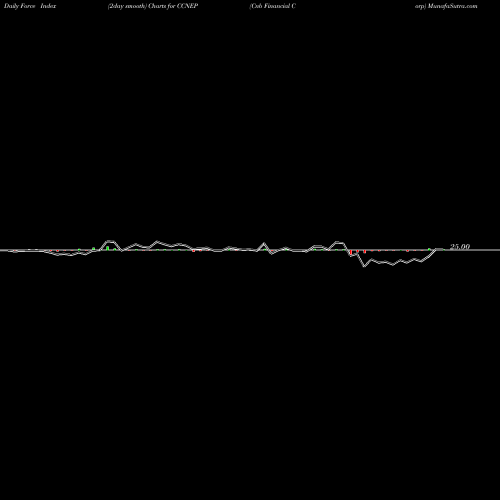This screenshot has width=500, height=500.
Task: Click the 'orp) MunafaSutra.com' text
Action: coord(446,6)
